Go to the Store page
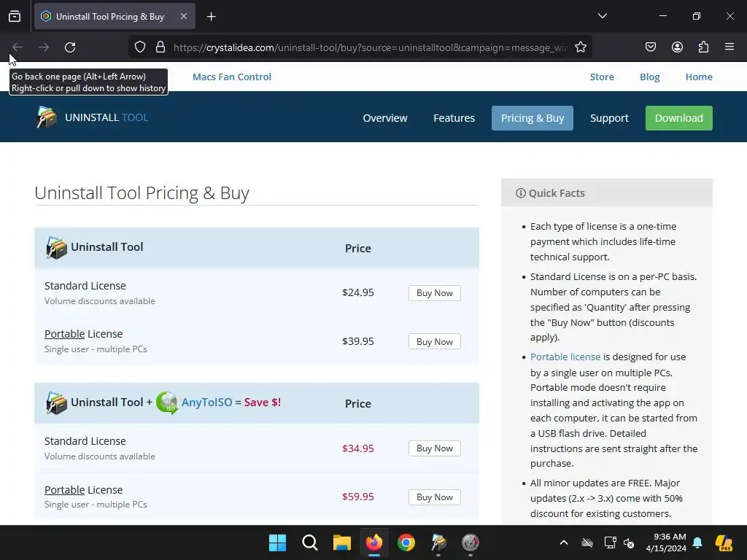This screenshot has width=747, height=560. click(602, 77)
